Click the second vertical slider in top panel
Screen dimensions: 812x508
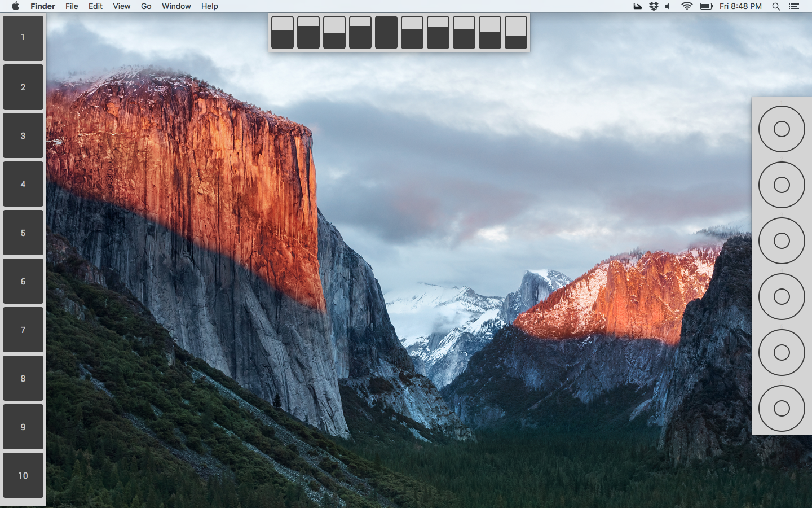tap(308, 33)
